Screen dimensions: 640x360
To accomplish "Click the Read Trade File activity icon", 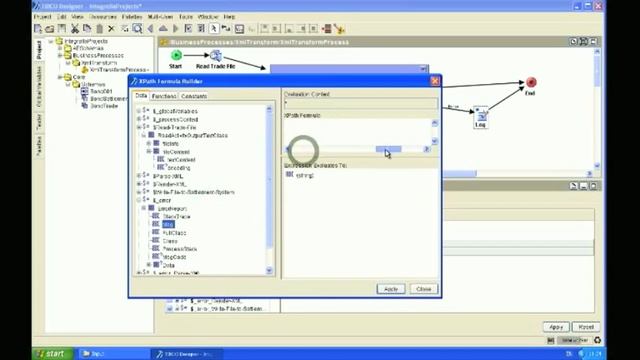I will [216, 56].
